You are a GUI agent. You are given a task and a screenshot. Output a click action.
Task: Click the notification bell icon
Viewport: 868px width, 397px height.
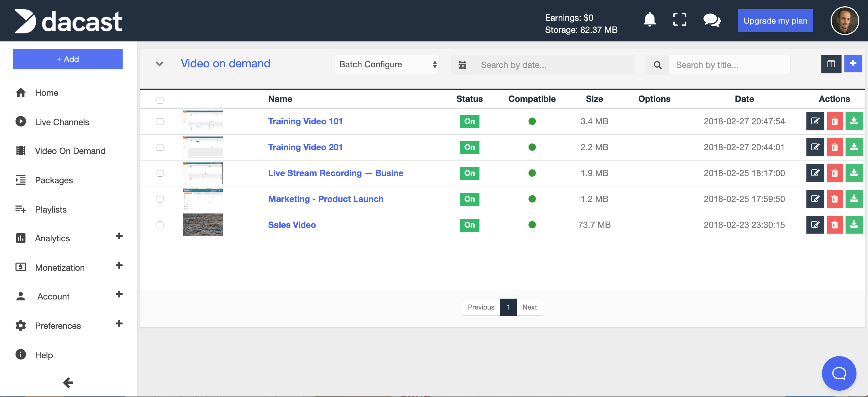(649, 20)
